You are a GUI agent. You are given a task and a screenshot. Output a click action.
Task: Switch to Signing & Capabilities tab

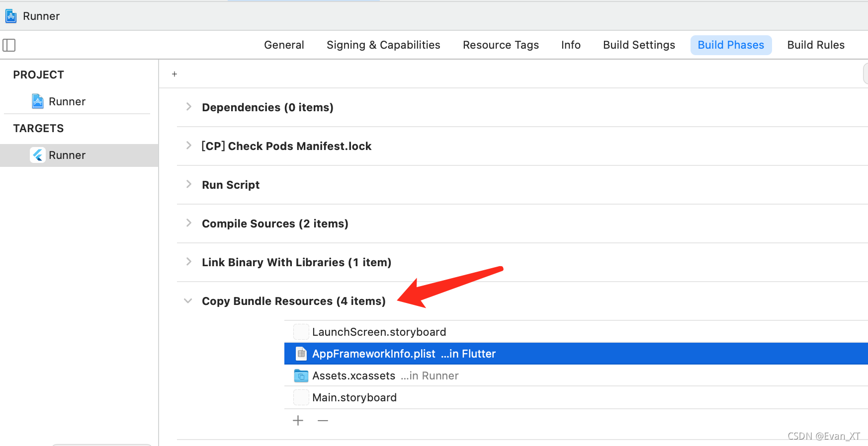(x=383, y=45)
